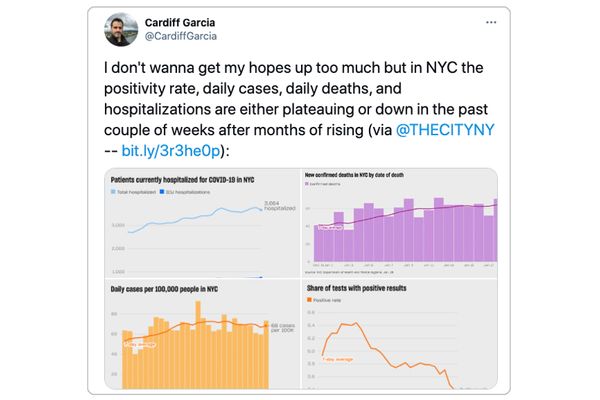Image resolution: width=600 pixels, height=400 pixels.
Task: Click the orange Positive rate legend swatch
Action: [308, 298]
